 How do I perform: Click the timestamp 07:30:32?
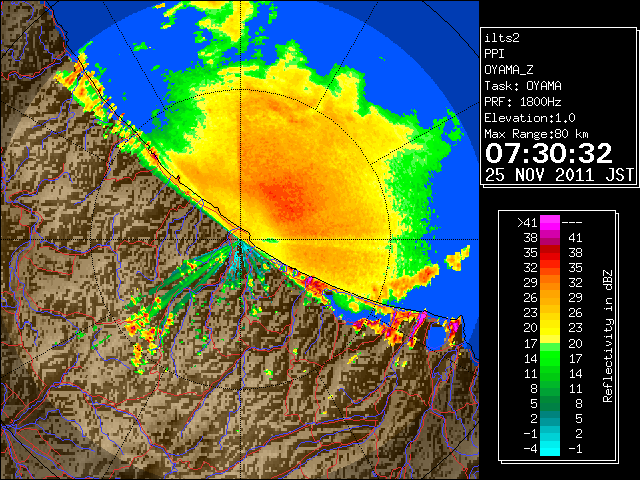[548, 153]
